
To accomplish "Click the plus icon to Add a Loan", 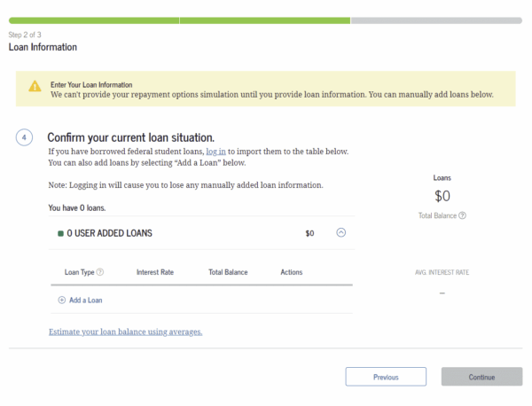I will pos(62,300).
